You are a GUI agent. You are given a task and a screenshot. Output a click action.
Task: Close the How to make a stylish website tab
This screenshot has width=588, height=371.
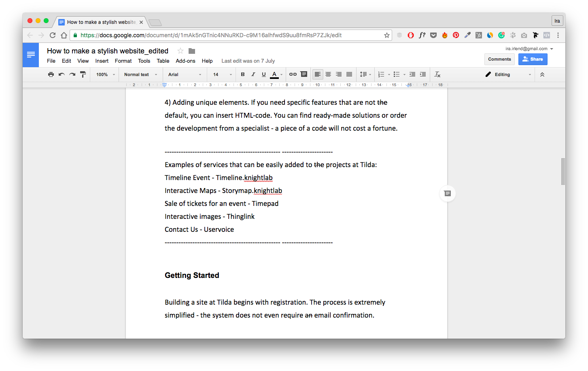[141, 22]
